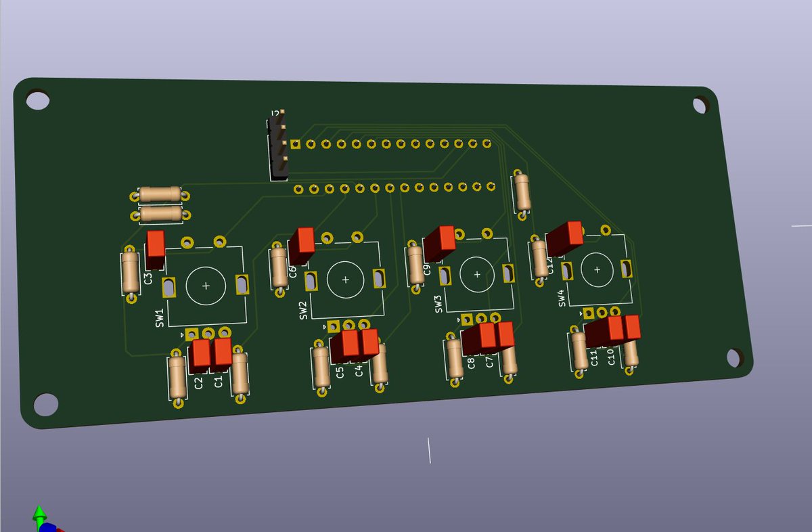Pick the C1 label on the board

[x=218, y=382]
